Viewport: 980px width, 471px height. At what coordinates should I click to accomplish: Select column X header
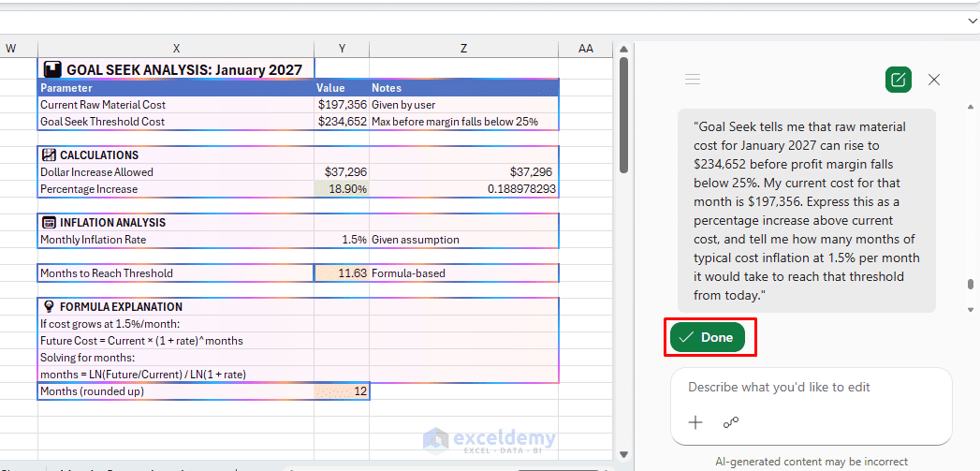pos(176,48)
